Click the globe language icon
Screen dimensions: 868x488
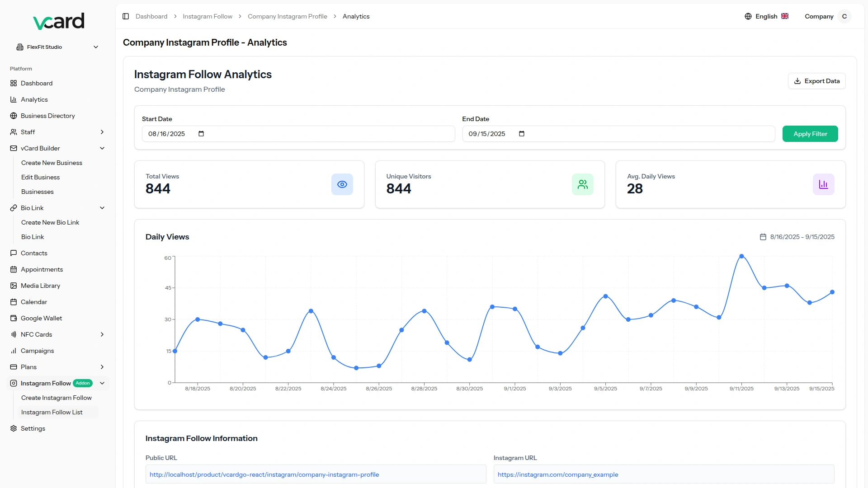click(748, 16)
